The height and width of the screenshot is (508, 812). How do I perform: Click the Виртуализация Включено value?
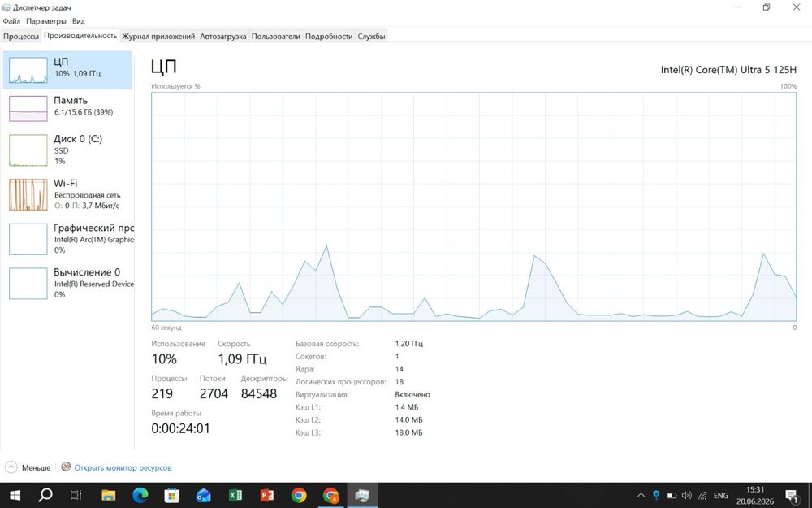pyautogui.click(x=412, y=394)
